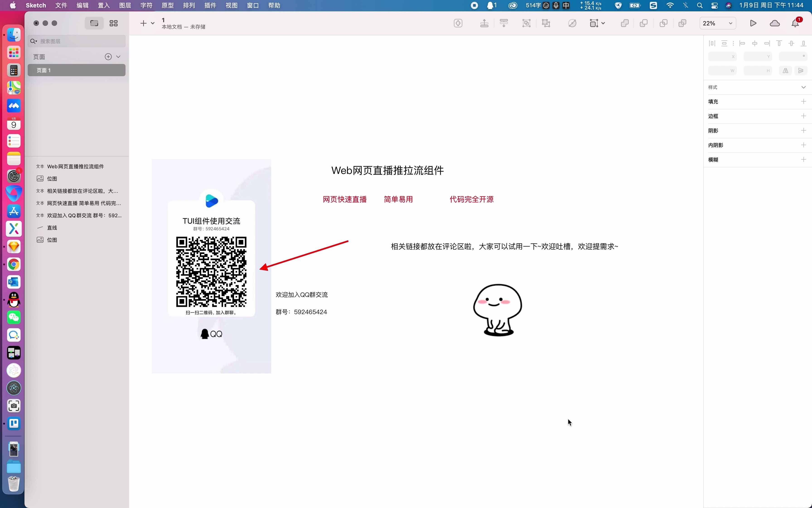Add a 内阴影 inner shadow style
812x508 pixels.
coord(803,145)
